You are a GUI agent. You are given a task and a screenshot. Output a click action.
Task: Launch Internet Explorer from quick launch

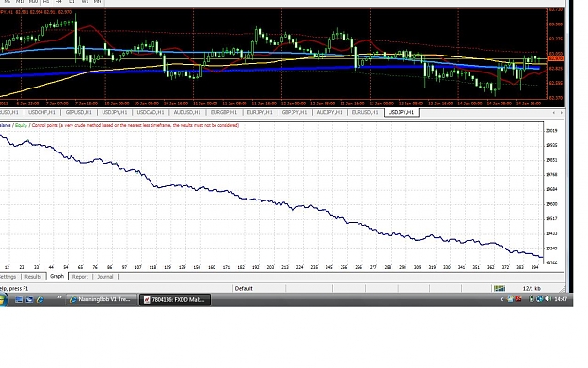[40, 299]
